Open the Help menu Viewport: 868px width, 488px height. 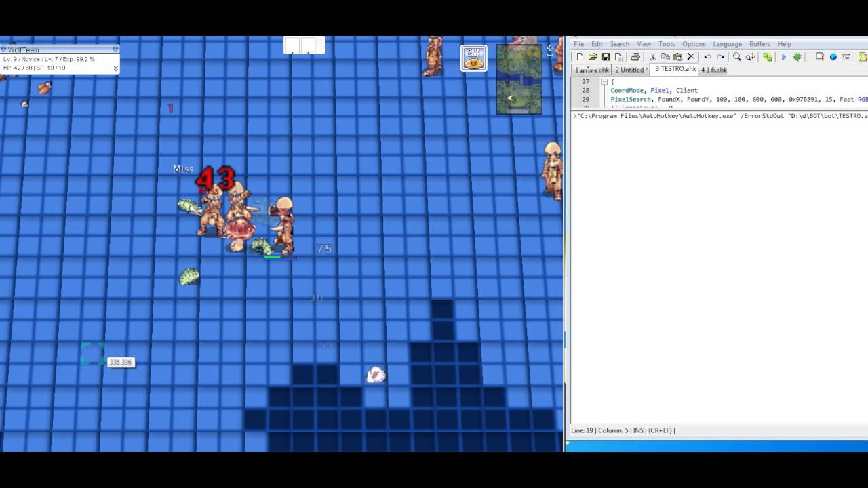click(784, 44)
